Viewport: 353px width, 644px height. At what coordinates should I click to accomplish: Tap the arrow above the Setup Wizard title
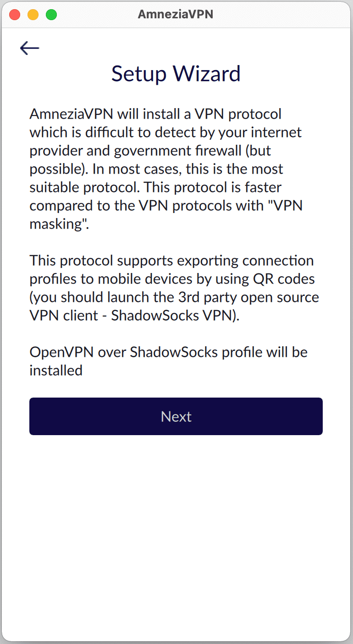tap(29, 48)
